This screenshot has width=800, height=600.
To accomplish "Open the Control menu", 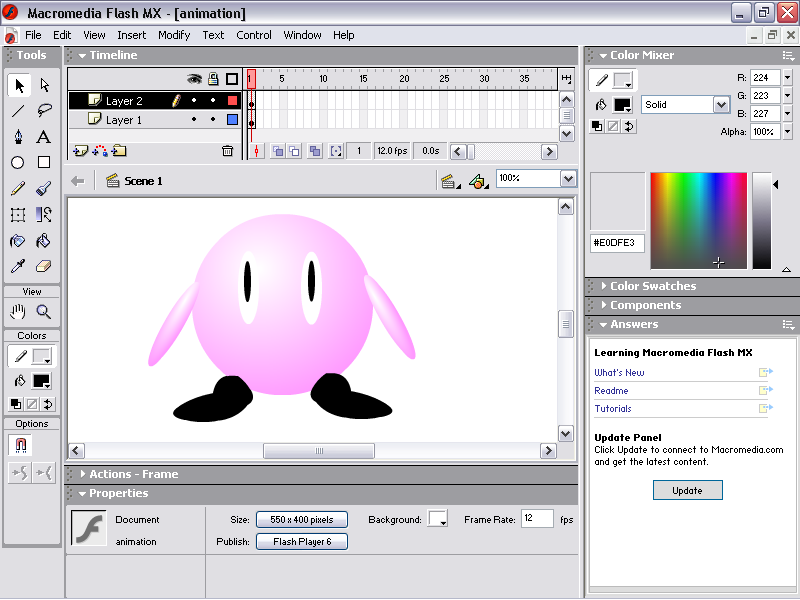I will [254, 35].
